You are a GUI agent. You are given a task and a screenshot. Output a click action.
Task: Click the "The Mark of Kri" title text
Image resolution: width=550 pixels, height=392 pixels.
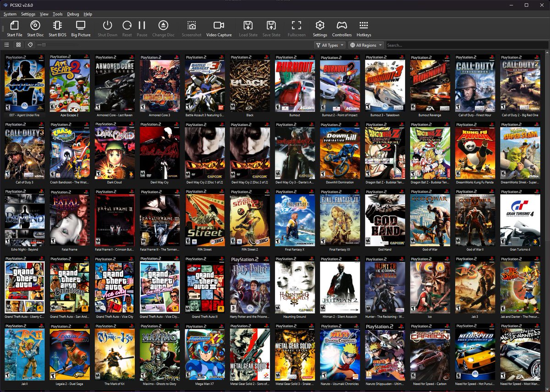[x=115, y=384]
